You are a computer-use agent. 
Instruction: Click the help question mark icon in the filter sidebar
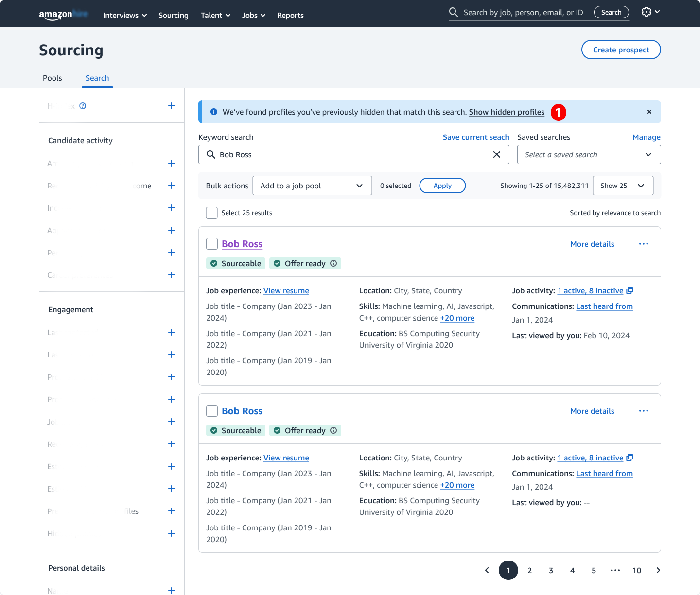click(x=83, y=106)
